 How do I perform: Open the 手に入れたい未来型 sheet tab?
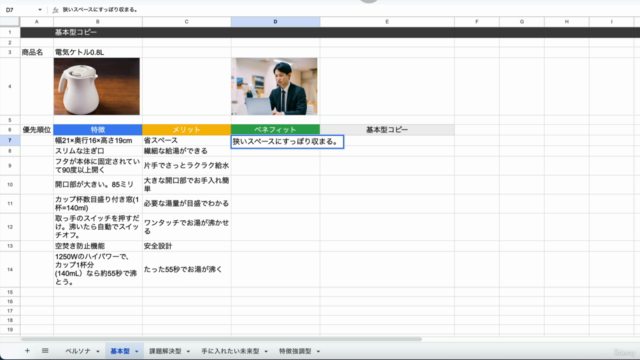tap(230, 351)
